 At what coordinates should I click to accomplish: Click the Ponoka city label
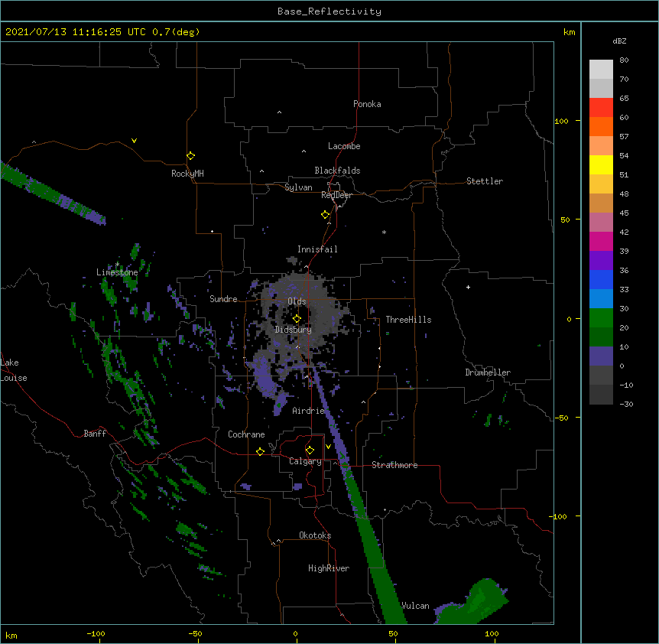367,104
